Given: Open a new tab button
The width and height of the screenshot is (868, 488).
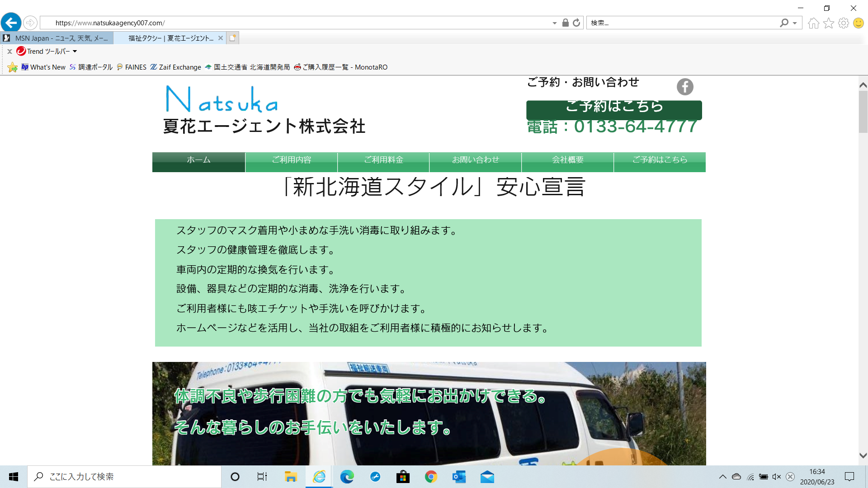Looking at the screenshot, I should click(232, 38).
